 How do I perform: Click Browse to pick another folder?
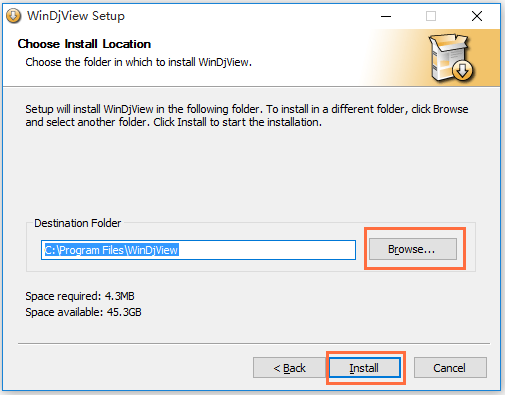pos(413,249)
